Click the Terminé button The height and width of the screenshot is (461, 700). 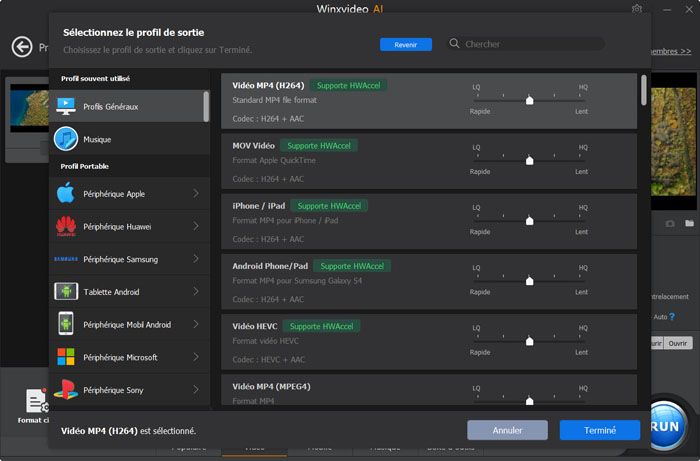[x=600, y=430]
